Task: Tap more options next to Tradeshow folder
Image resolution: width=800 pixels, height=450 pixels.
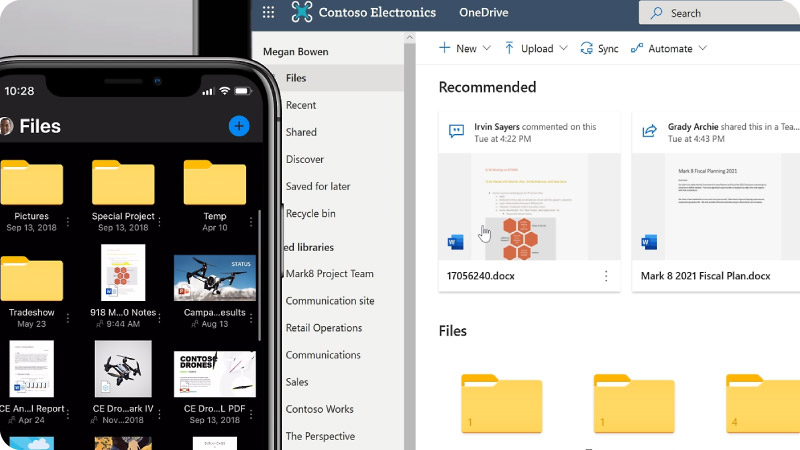Action: pos(68,318)
